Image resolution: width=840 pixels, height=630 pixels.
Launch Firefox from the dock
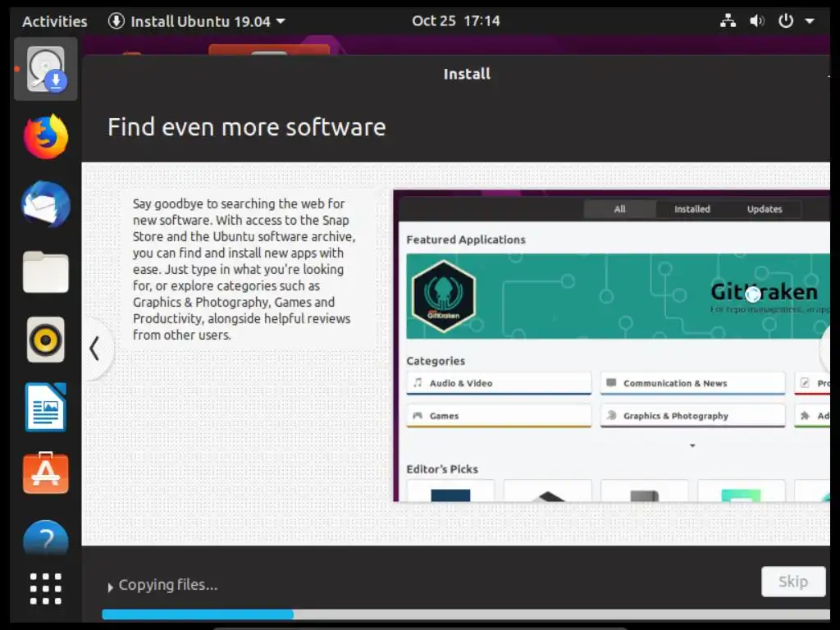click(x=46, y=137)
